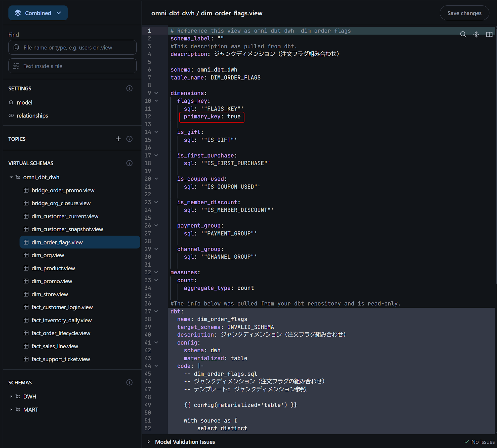Open the documentation book icon
The width and height of the screenshot is (497, 448).
point(489,34)
